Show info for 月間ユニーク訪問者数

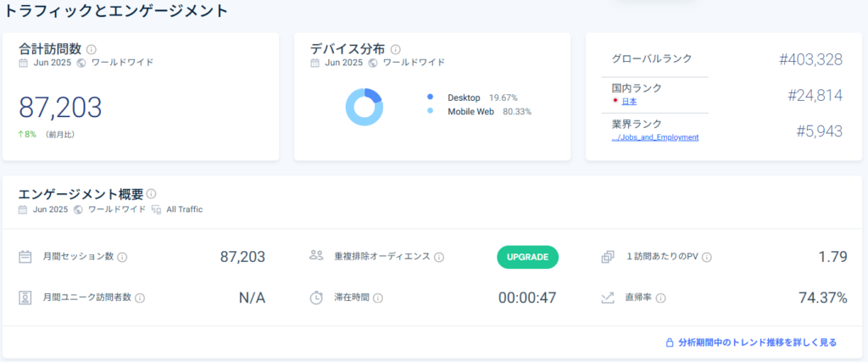pyautogui.click(x=140, y=298)
